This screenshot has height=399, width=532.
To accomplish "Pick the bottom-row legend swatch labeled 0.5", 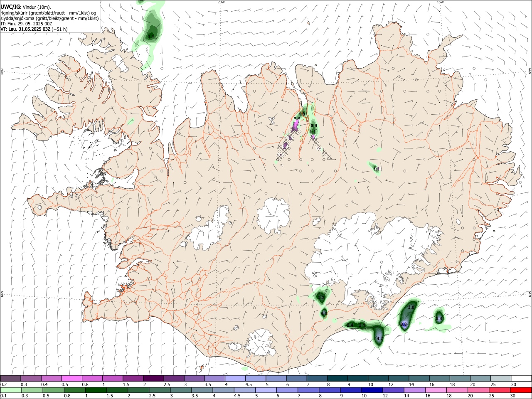I will pyautogui.click(x=53, y=390).
